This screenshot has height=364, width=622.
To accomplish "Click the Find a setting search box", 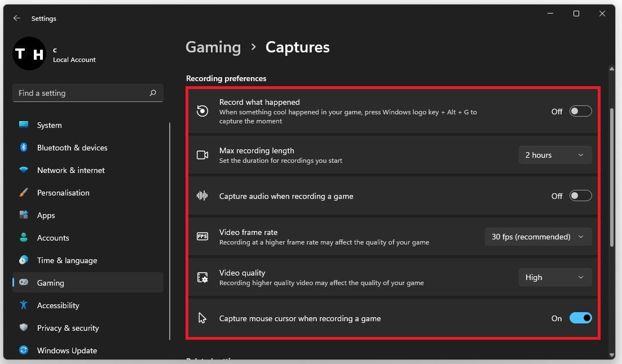I will [x=87, y=93].
